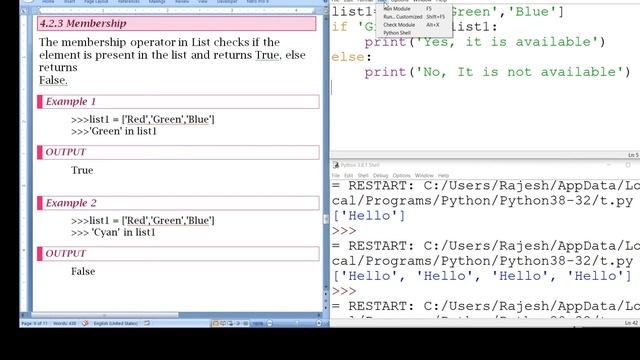640x360 pixels.
Task: Click the macro record icon in Word status bar
Action: click(x=147, y=323)
